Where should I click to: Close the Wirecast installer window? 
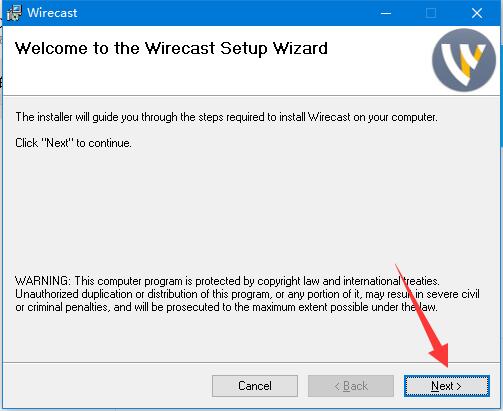(x=477, y=13)
